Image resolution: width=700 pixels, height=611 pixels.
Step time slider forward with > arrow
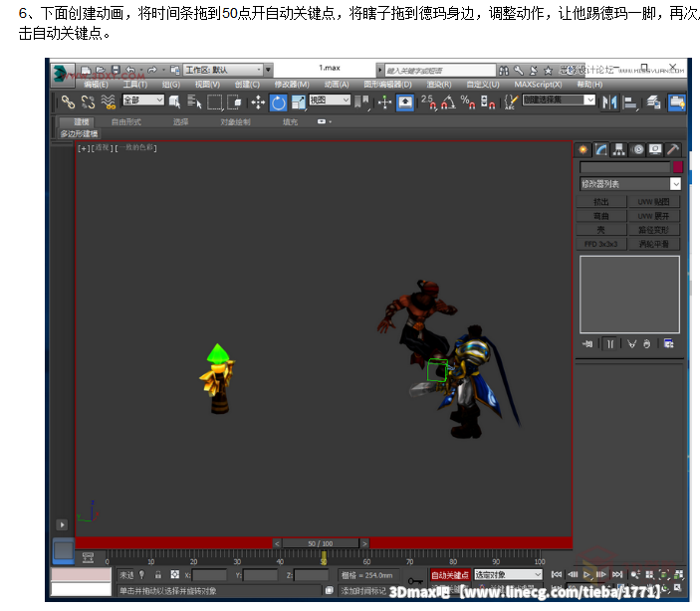pyautogui.click(x=364, y=543)
